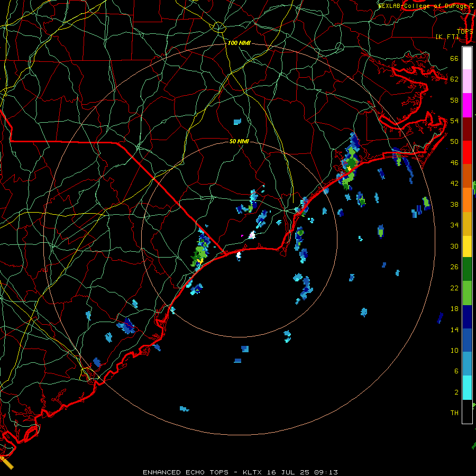Click the gold legend color swatch
This screenshot has height=476, width=476.
tap(467, 224)
